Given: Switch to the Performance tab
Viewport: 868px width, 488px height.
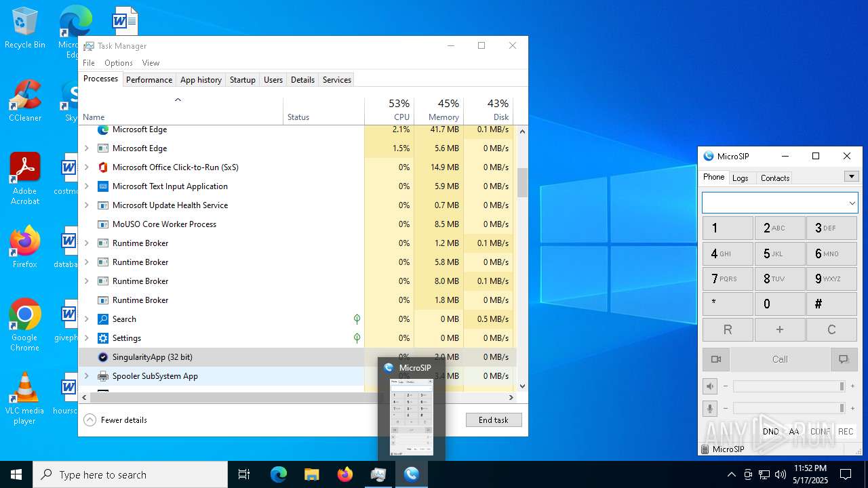Looking at the screenshot, I should (149, 80).
